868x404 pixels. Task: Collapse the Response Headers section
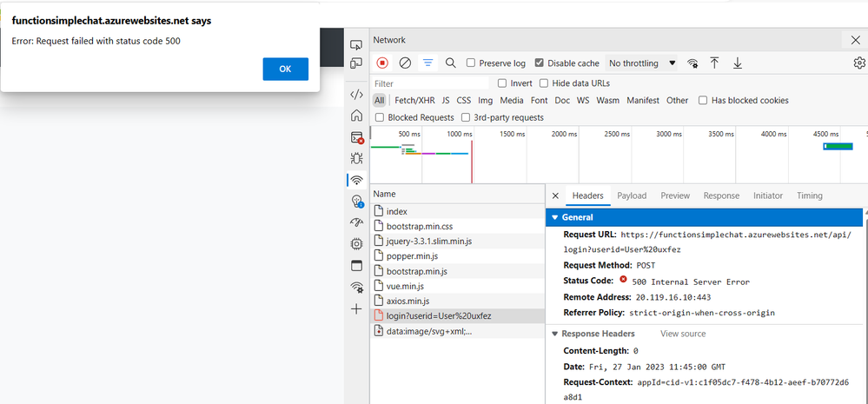554,334
